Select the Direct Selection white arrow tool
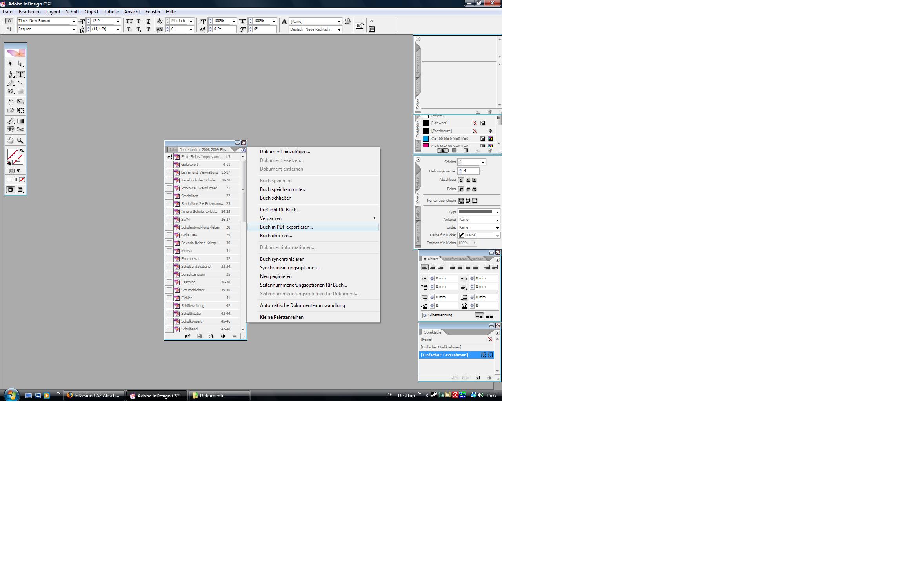This screenshot has width=902, height=588. 20,64
